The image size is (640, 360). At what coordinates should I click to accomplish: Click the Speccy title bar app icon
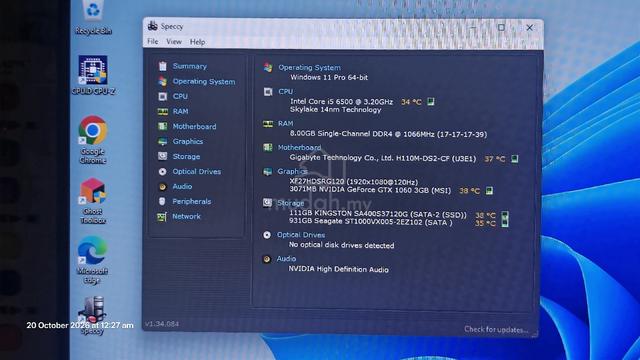pyautogui.click(x=153, y=26)
